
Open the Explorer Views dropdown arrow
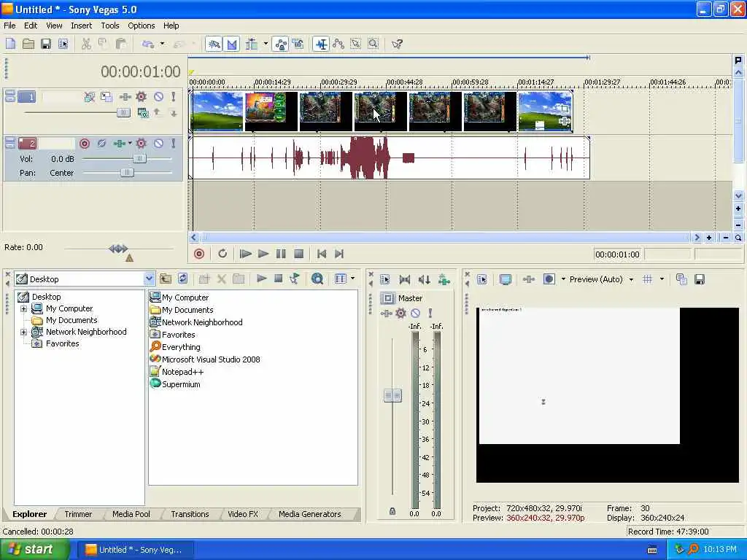point(352,279)
